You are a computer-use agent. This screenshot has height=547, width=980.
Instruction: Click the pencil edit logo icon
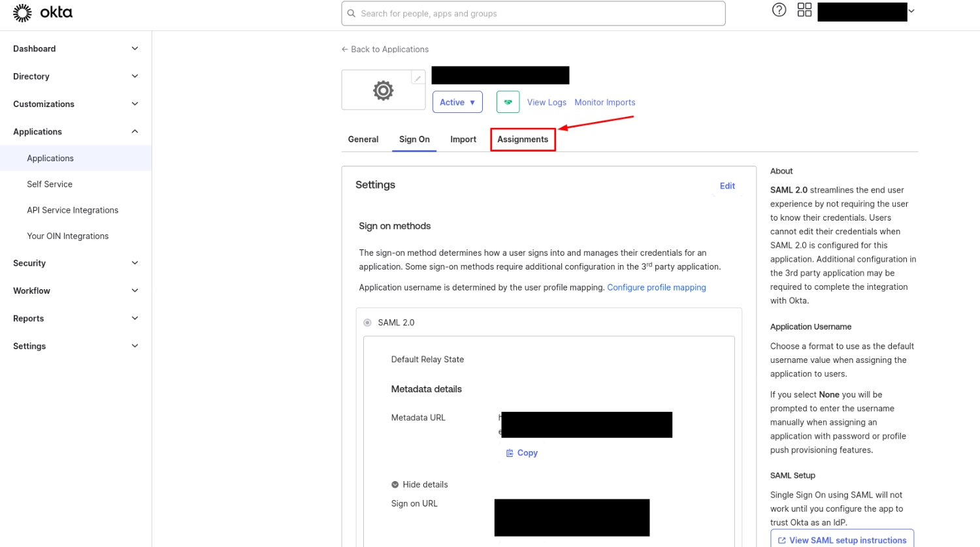click(417, 78)
